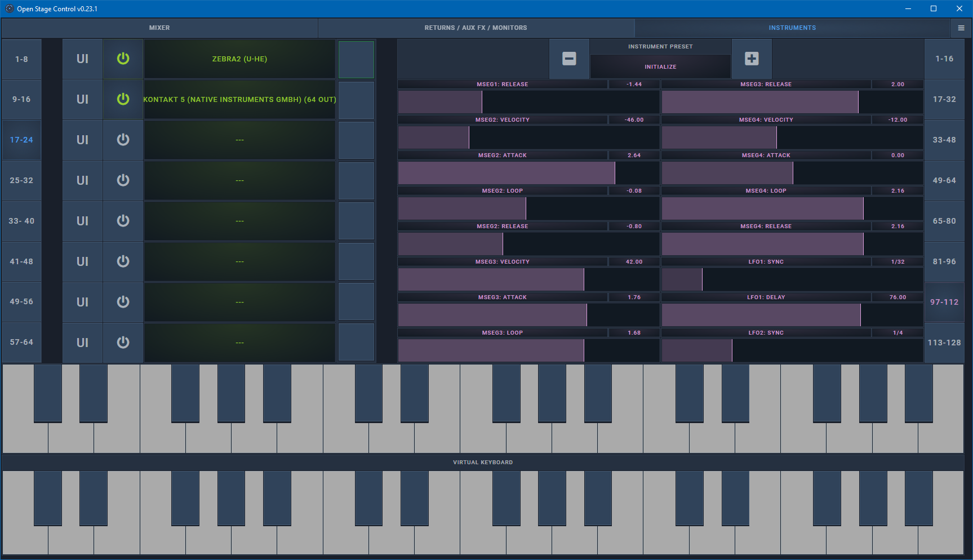This screenshot has width=973, height=560.
Task: Select parameter page 1-16
Action: [x=944, y=59]
